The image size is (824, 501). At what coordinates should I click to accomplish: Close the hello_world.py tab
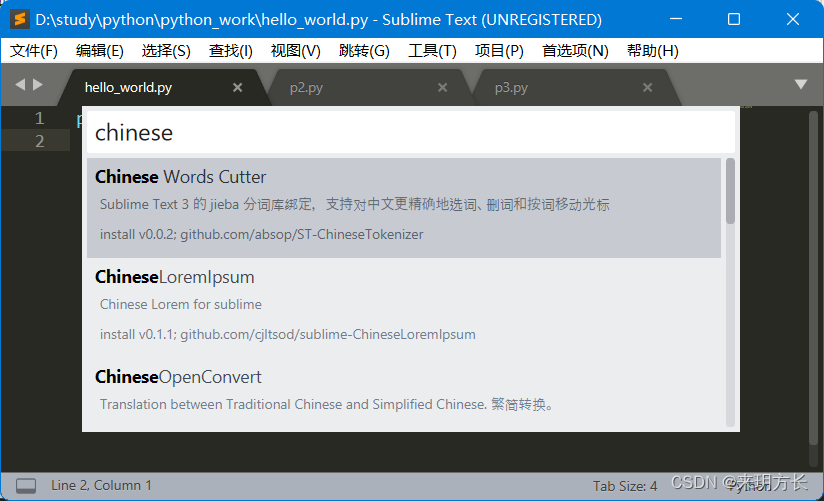(238, 87)
